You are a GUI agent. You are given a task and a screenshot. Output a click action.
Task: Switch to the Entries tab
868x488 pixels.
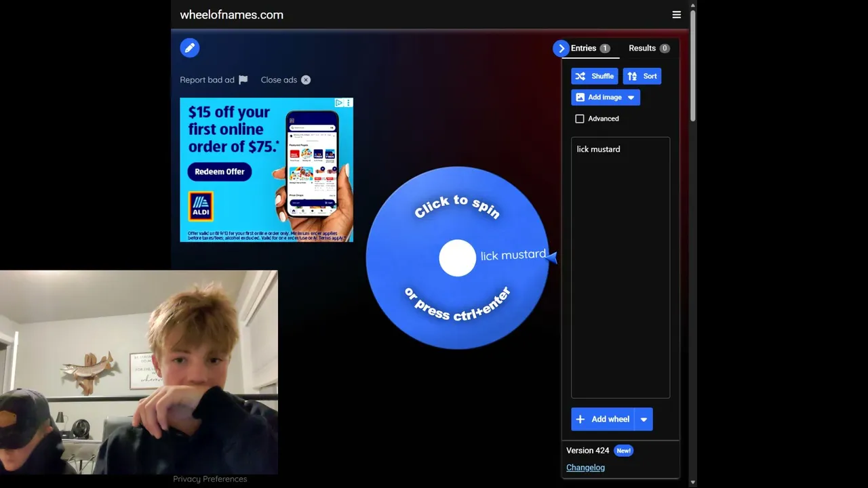(591, 48)
